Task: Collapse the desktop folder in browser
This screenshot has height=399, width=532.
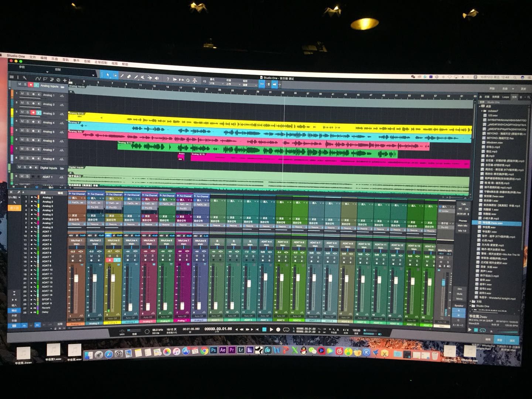Action: point(480,106)
